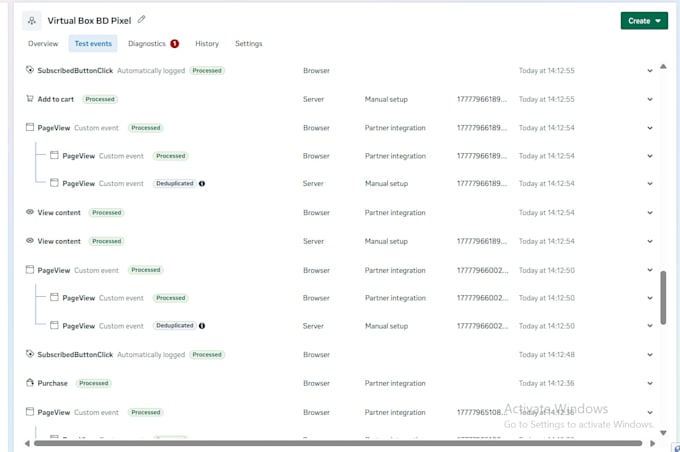Expand the SubscribedButtonClick row at 14:12:55

pyautogui.click(x=650, y=71)
